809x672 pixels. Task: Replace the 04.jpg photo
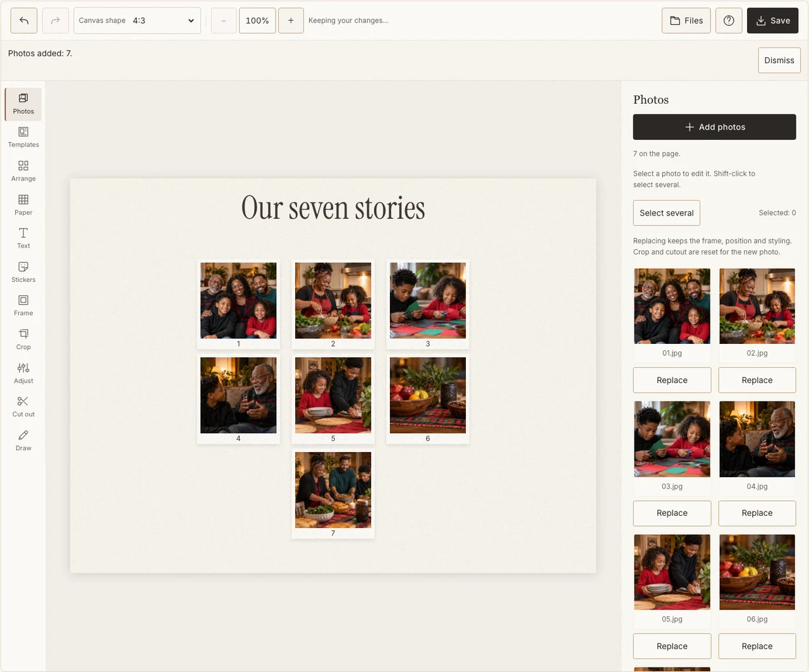click(x=757, y=513)
